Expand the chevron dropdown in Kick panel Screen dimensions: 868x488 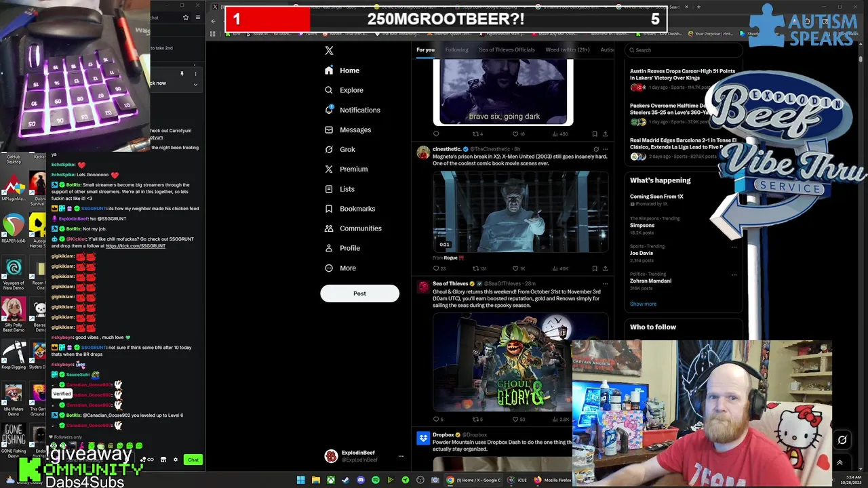pyautogui.click(x=195, y=85)
